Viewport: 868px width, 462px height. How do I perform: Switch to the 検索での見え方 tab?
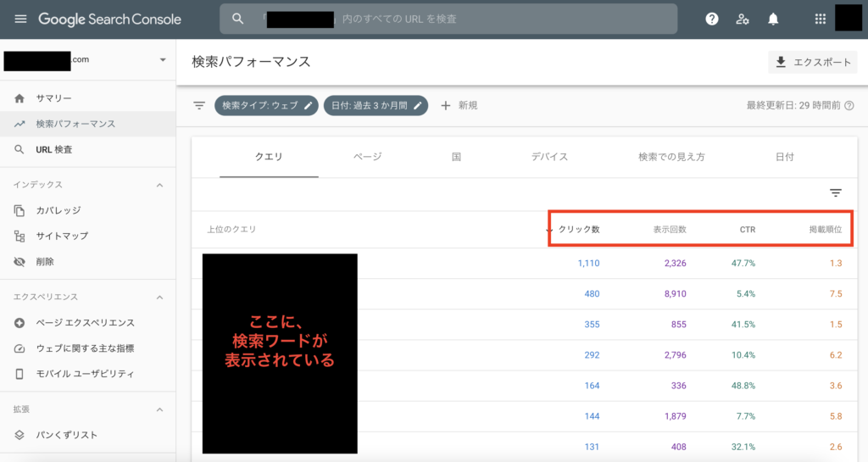671,157
